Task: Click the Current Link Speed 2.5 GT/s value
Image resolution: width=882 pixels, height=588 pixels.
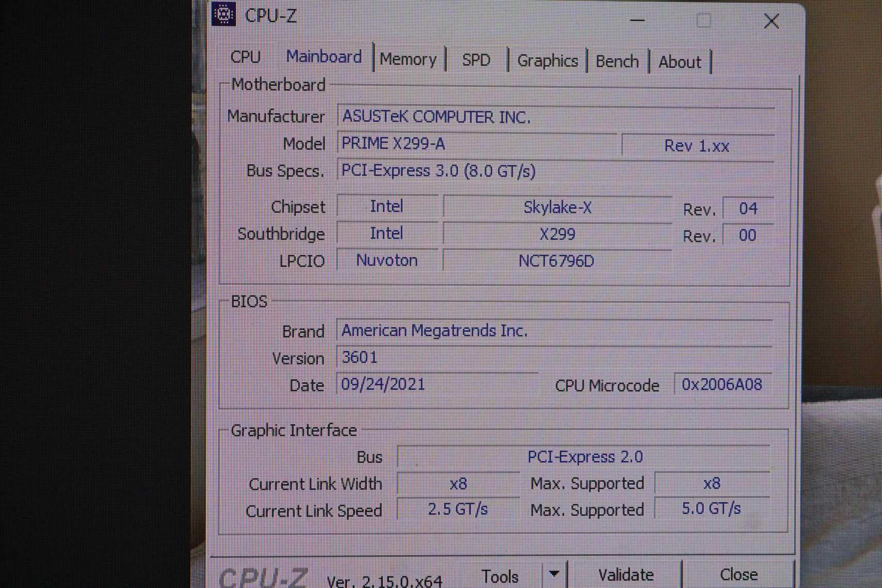Action: pos(458,510)
